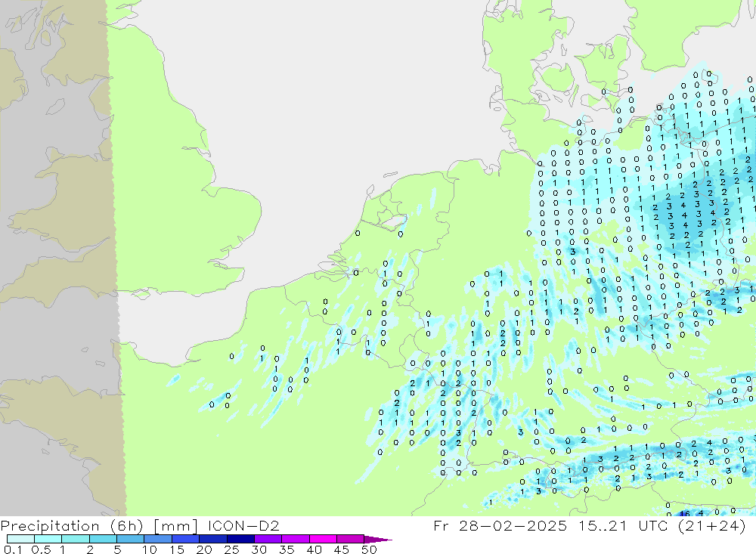The image size is (756, 554).
Task: Click the arrow tip beyond the 50 legend mark
Action: (378, 540)
